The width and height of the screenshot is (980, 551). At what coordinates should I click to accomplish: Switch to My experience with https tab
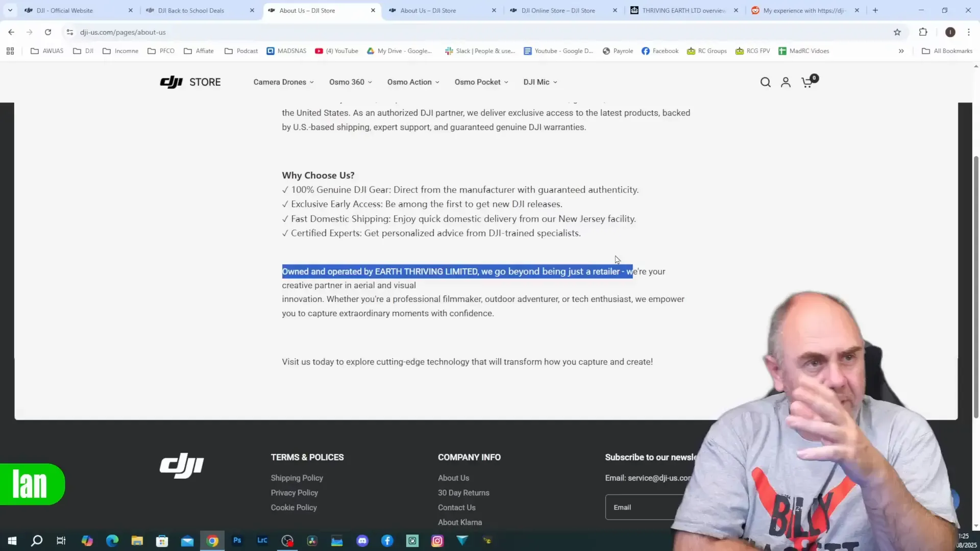(x=804, y=10)
